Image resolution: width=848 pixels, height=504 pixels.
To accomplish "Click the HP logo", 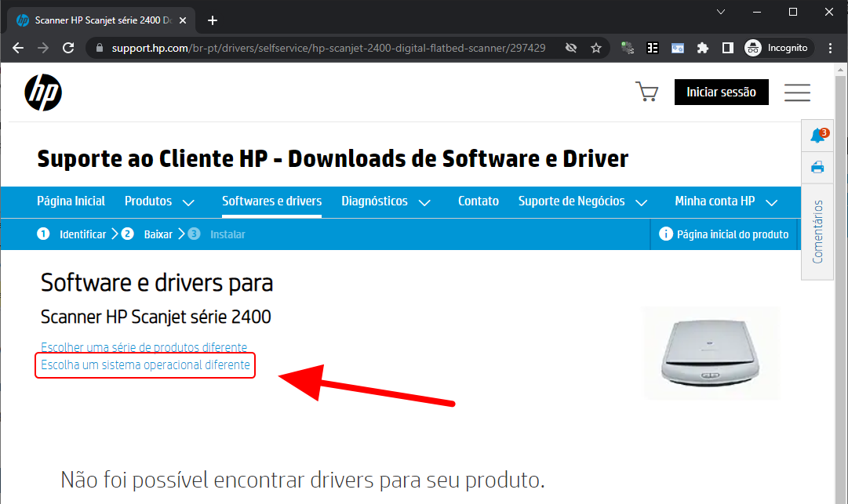I will [43, 92].
